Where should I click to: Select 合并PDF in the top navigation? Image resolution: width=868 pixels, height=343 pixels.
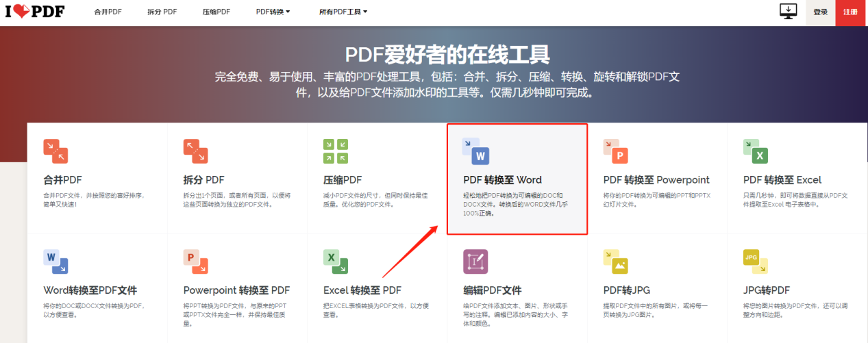point(108,12)
